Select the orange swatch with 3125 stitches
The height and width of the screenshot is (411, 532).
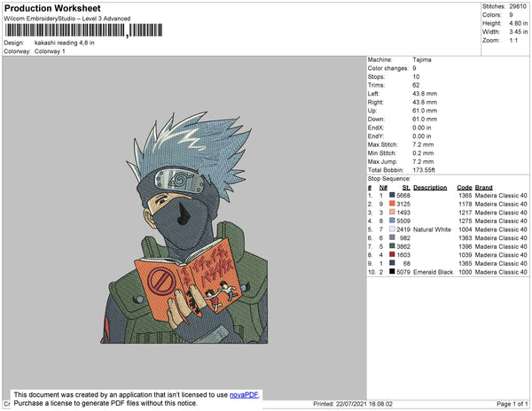[392, 204]
